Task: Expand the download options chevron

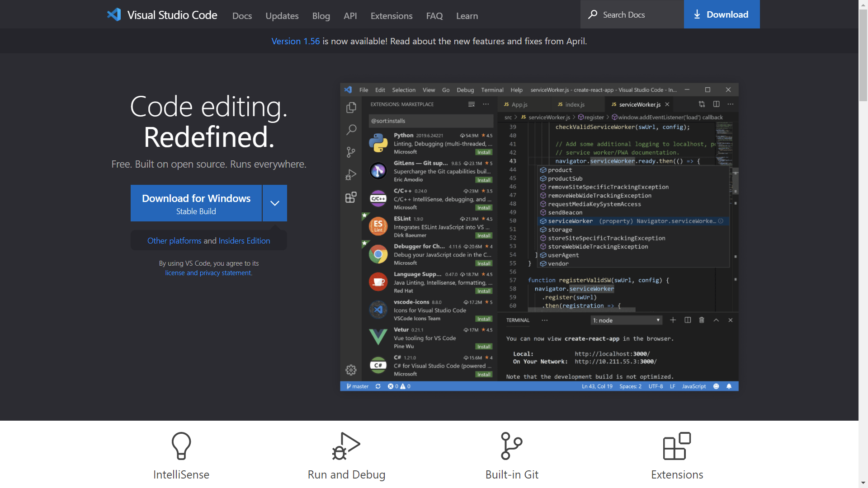Action: [x=275, y=203]
